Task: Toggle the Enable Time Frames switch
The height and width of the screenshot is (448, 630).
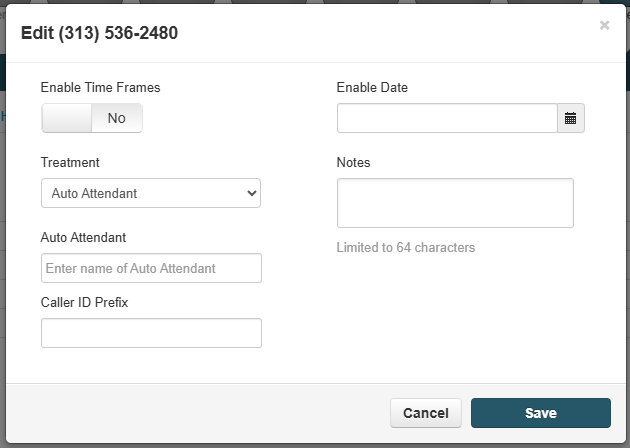Action: point(92,118)
